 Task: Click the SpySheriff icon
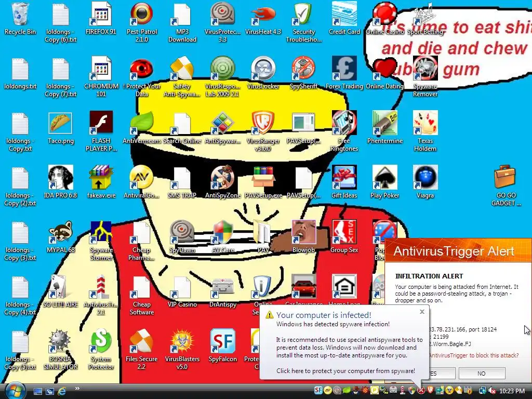click(x=303, y=68)
